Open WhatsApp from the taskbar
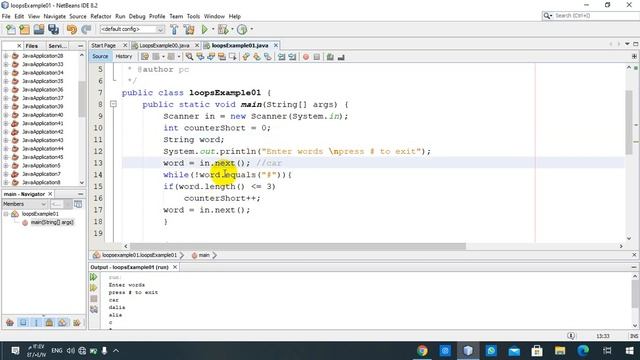The image size is (640, 360). (491, 351)
